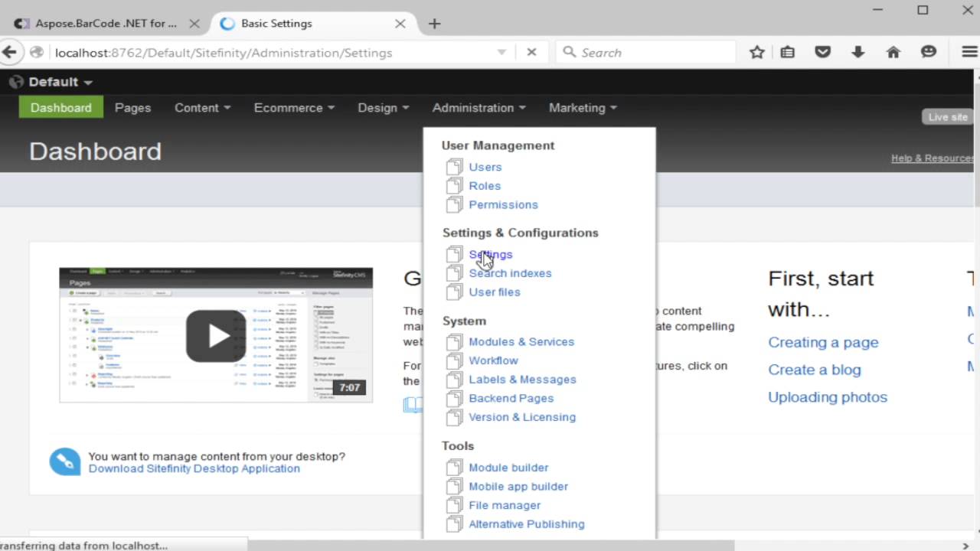The image size is (980, 551).
Task: Click the page icon beside Version & Licensing
Action: (x=455, y=417)
